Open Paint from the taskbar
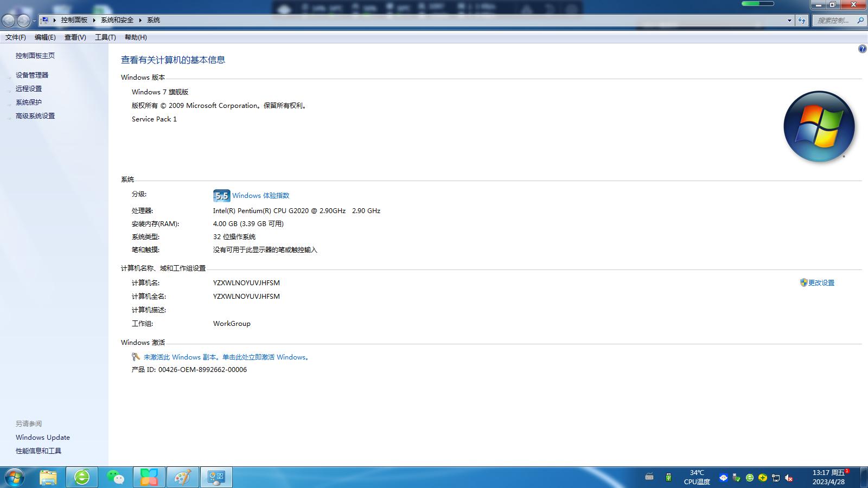This screenshot has width=868, height=488. (x=183, y=478)
